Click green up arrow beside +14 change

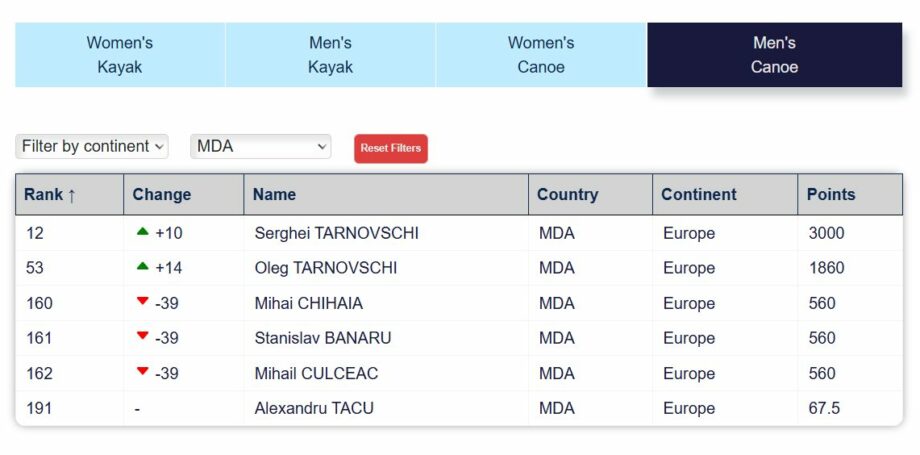142,267
